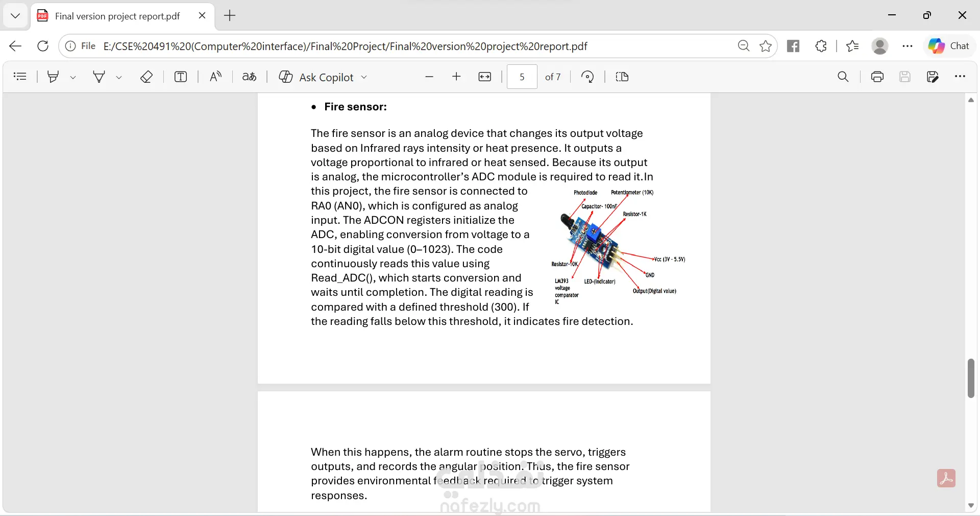Screen dimensions: 980x516
Task: Close the Final version project report.pdf tab
Action: coord(202,16)
